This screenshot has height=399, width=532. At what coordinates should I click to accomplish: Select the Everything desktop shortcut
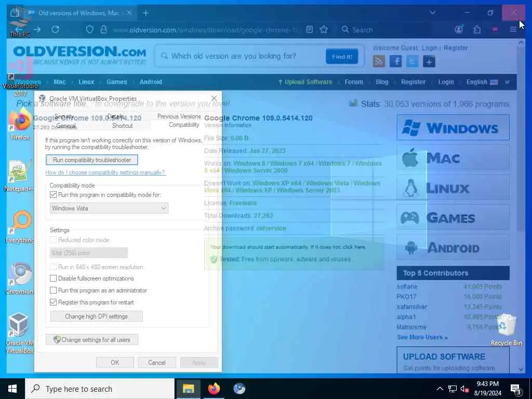pos(20,228)
